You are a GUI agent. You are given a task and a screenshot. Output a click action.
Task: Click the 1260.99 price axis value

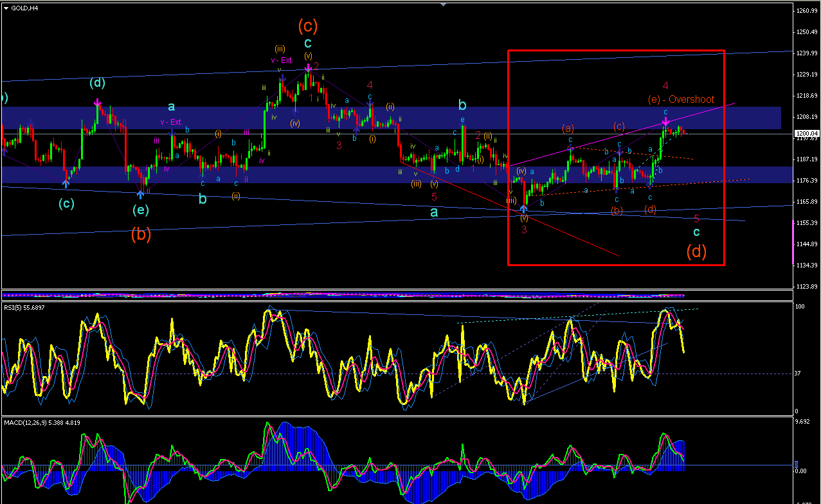click(x=808, y=11)
